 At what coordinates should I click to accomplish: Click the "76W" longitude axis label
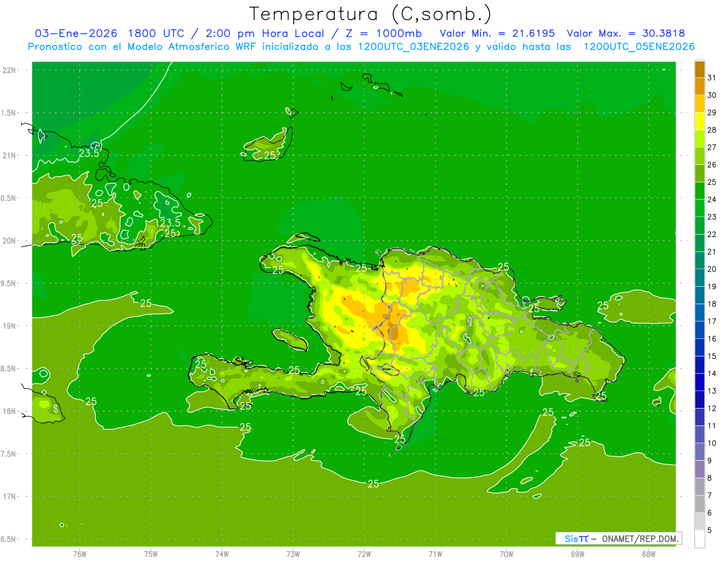79,553
